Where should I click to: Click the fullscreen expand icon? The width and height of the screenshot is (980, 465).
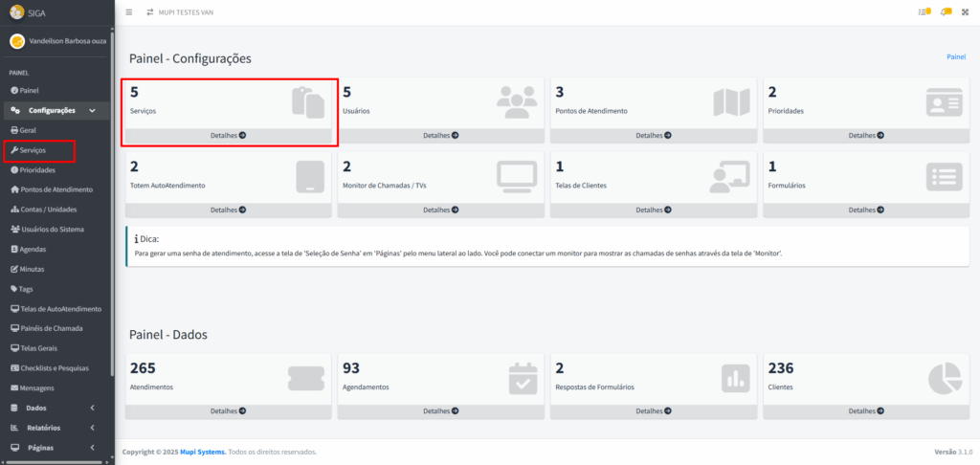point(965,12)
